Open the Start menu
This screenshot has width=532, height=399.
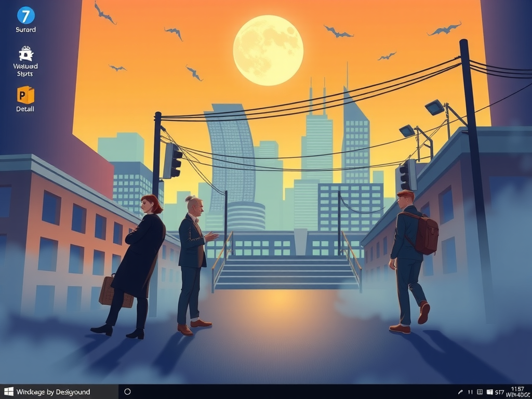pos(8,392)
